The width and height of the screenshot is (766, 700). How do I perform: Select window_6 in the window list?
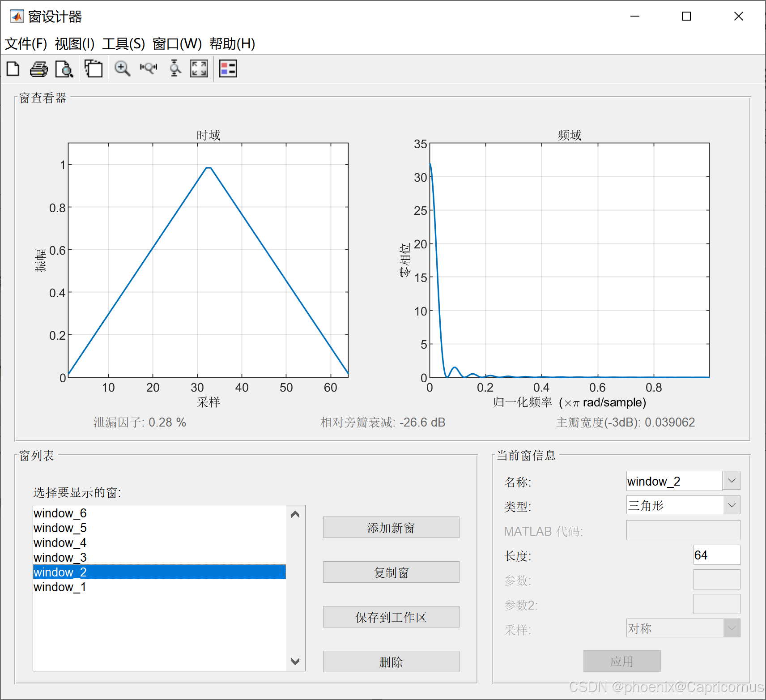click(x=160, y=513)
